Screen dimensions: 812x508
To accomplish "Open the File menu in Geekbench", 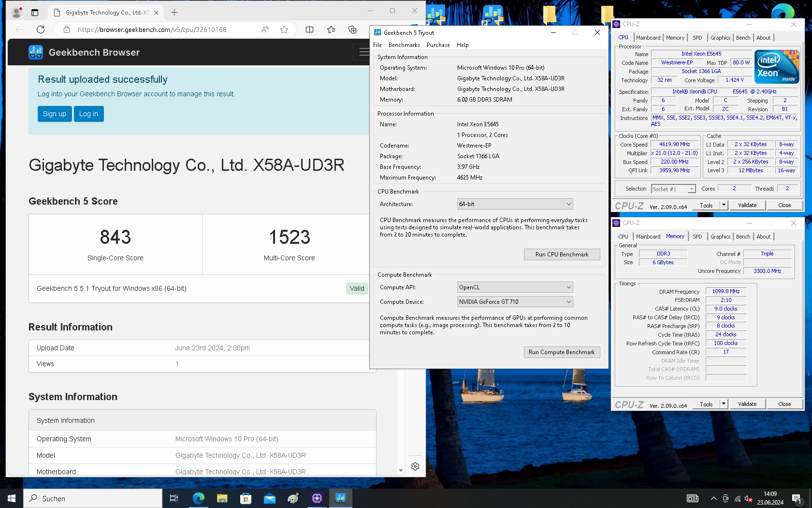I will [x=377, y=45].
